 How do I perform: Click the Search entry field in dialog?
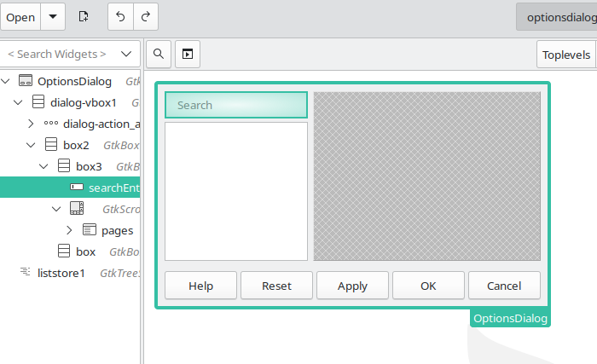pyautogui.click(x=235, y=105)
